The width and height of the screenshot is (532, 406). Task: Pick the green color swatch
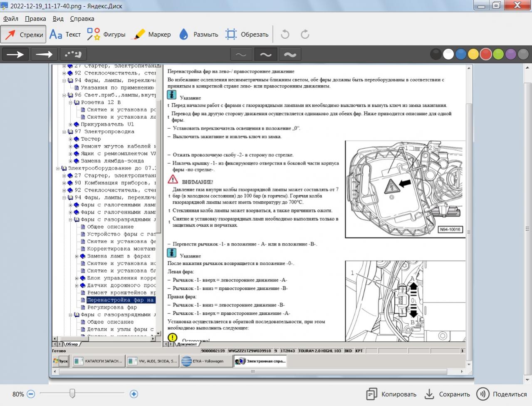pyautogui.click(x=498, y=54)
